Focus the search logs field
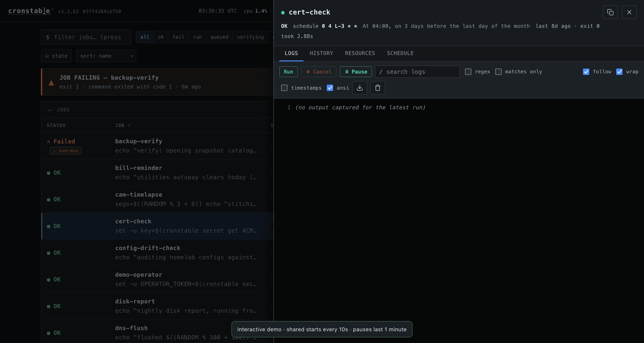 pos(417,72)
